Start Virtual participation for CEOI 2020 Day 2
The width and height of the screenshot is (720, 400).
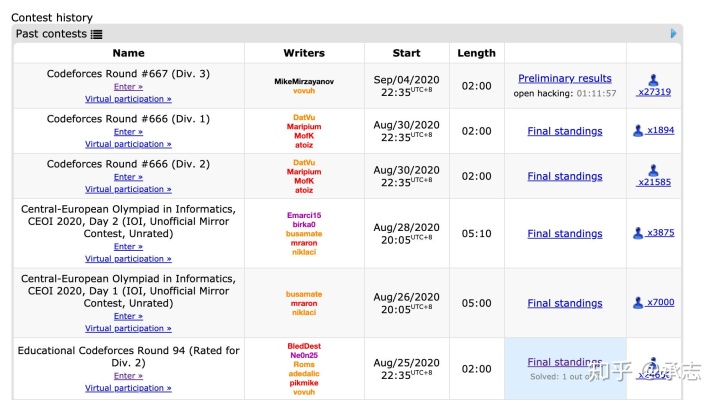click(x=128, y=259)
